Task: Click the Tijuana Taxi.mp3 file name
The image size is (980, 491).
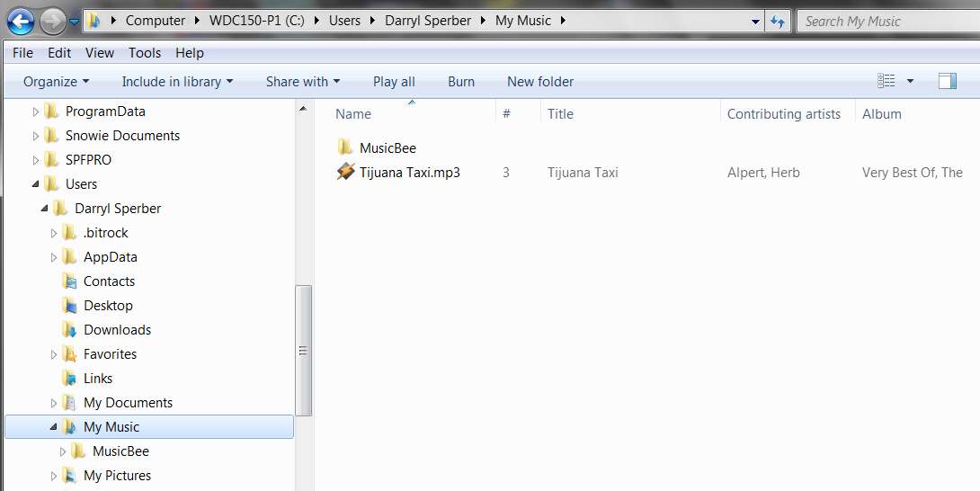Action: pyautogui.click(x=409, y=173)
